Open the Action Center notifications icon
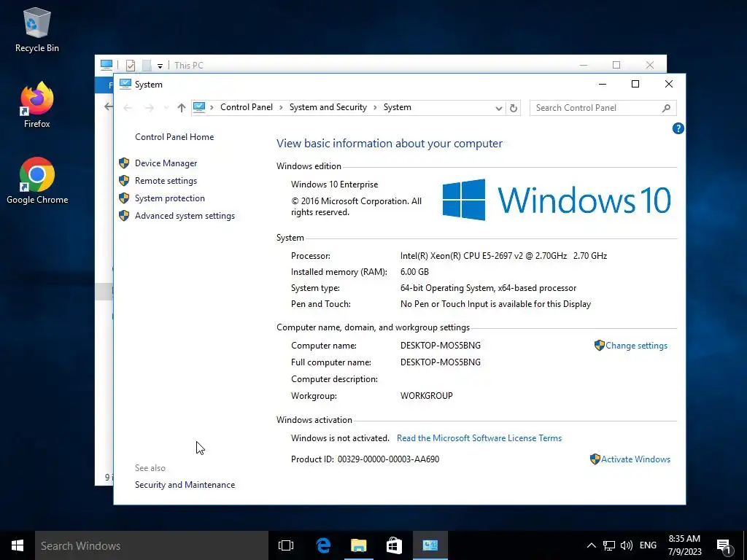 pos(724,546)
